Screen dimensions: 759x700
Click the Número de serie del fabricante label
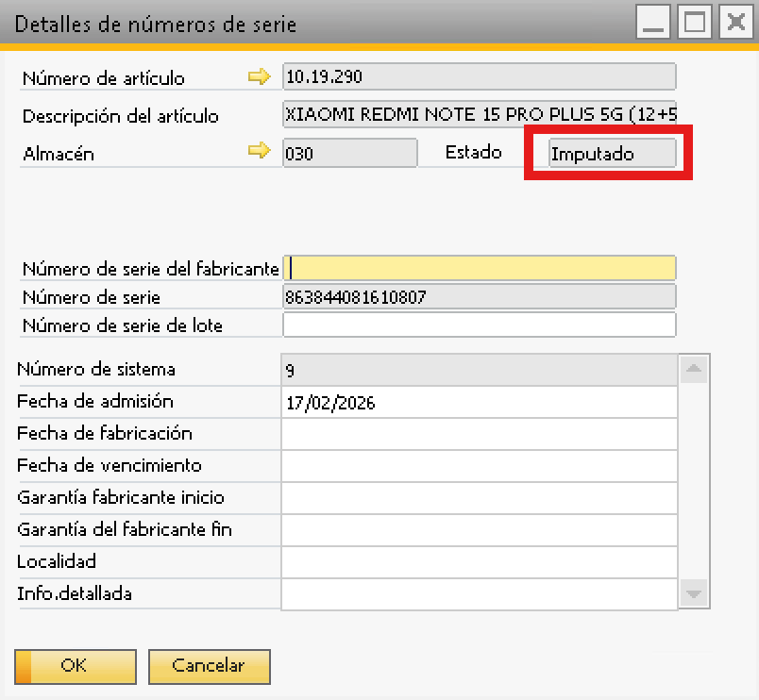point(150,269)
